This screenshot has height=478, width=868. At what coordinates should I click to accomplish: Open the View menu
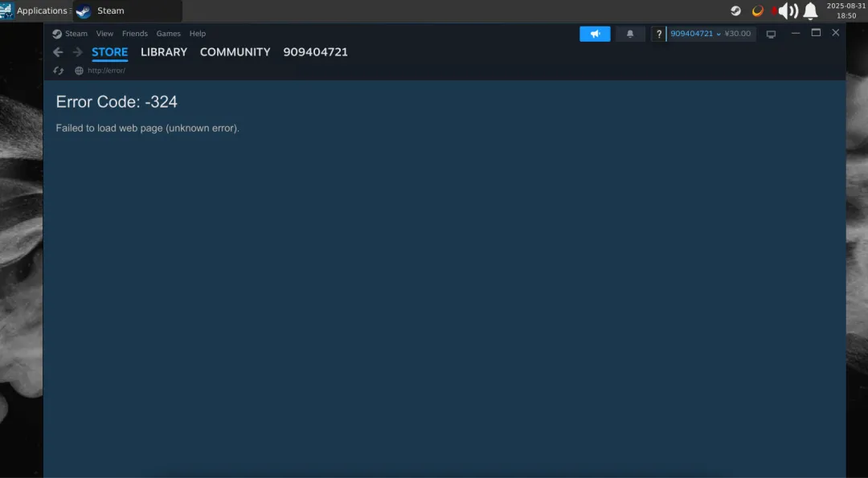[x=104, y=34]
